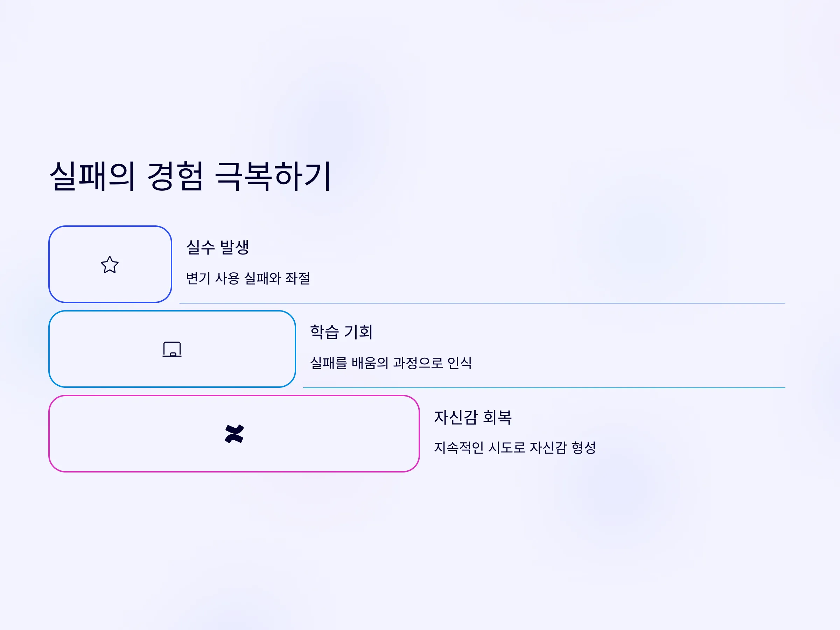
Task: Click the cyan divider line under 학습 기회
Action: 544,388
